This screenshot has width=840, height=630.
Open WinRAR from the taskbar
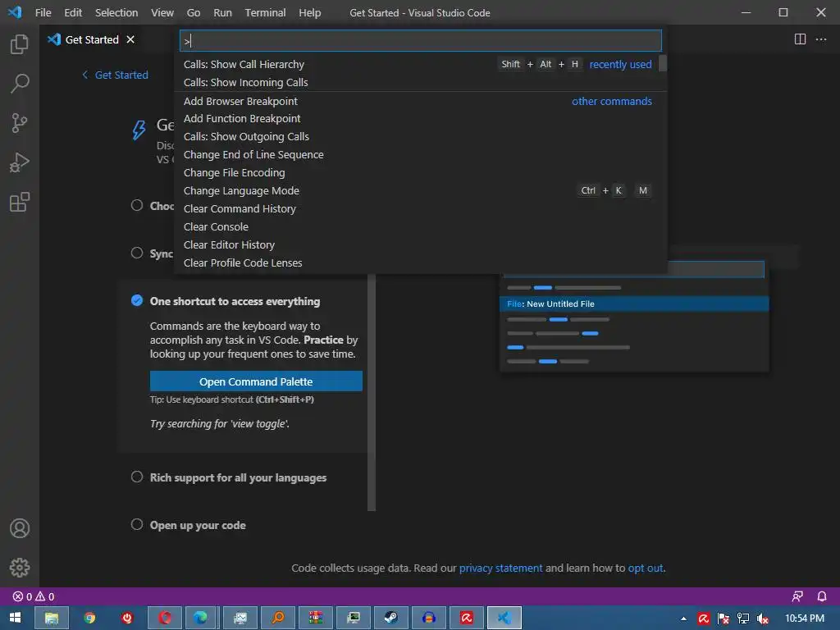[x=316, y=618]
